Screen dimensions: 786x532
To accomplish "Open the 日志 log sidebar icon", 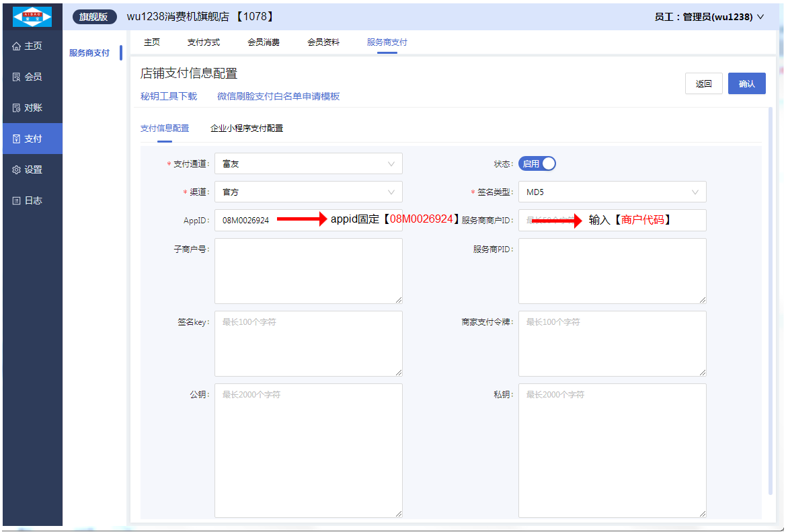I will pos(17,201).
